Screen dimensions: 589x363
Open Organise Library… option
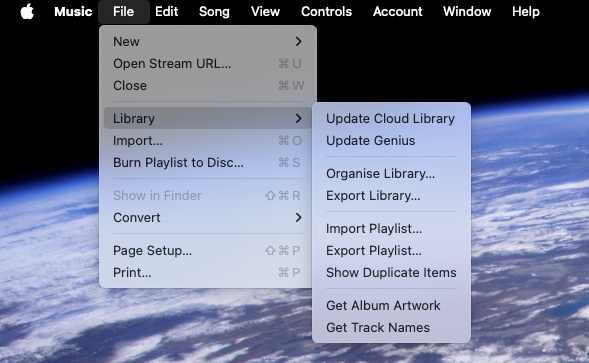click(391, 174)
